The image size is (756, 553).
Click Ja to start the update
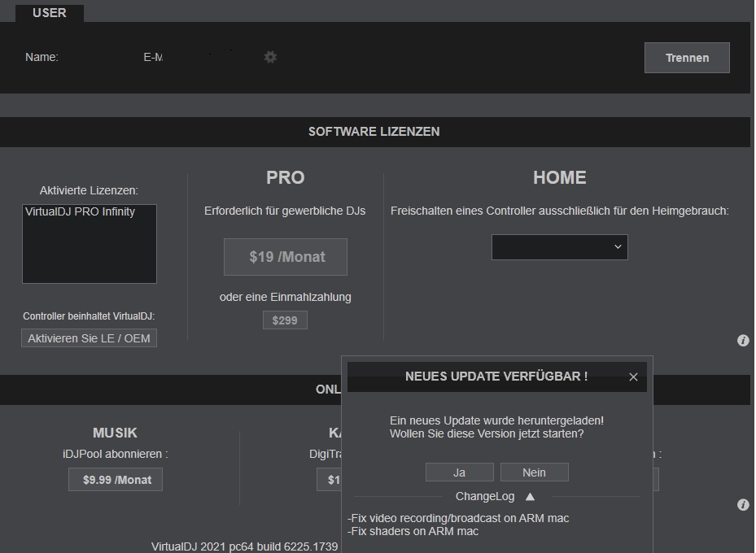(460, 472)
